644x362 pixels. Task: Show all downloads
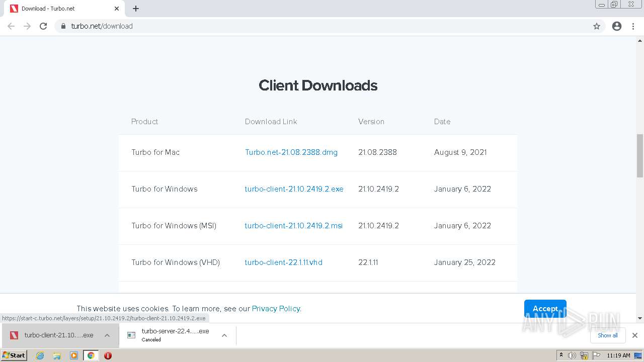(x=608, y=335)
